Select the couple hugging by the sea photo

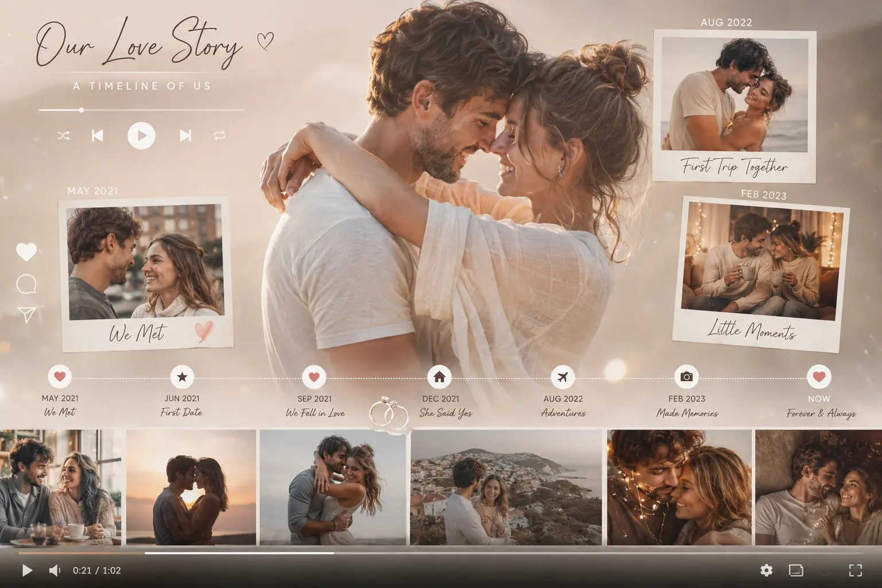(333, 487)
